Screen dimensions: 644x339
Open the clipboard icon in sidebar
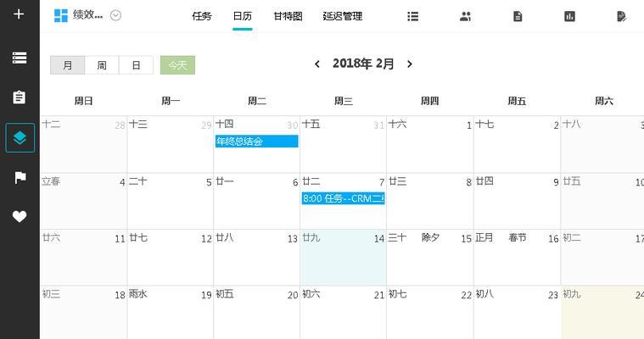20,97
